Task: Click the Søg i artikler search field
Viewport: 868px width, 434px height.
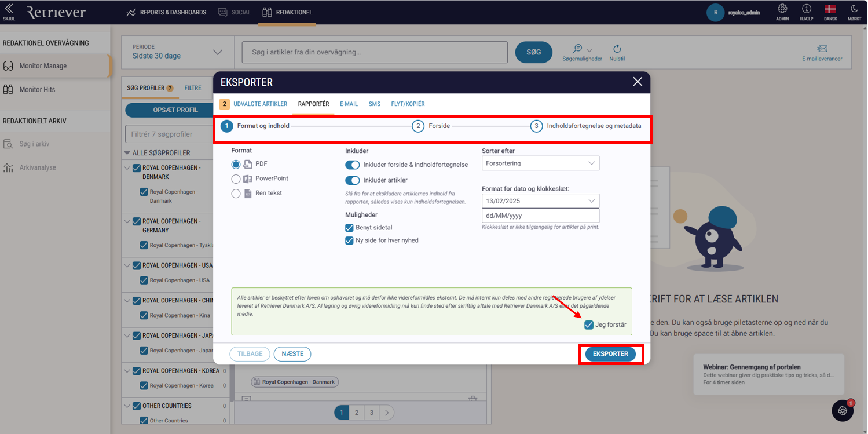Action: point(375,52)
